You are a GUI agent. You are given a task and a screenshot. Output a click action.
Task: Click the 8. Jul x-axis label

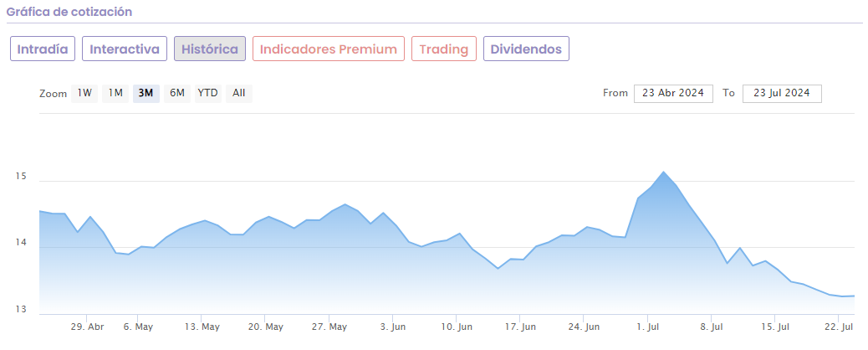pyautogui.click(x=712, y=327)
